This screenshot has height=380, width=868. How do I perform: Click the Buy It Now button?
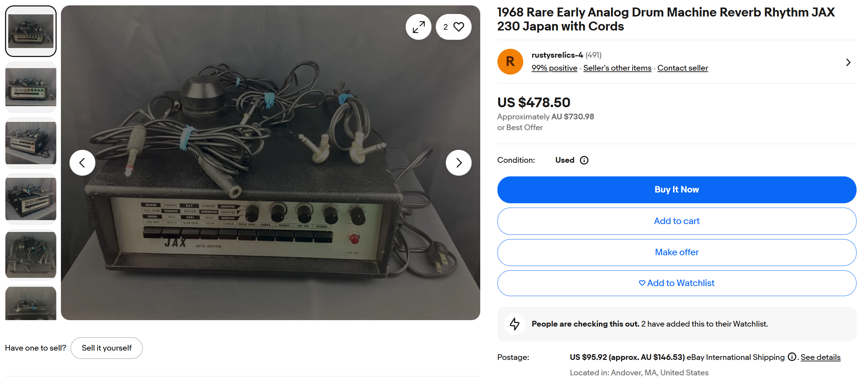point(677,190)
